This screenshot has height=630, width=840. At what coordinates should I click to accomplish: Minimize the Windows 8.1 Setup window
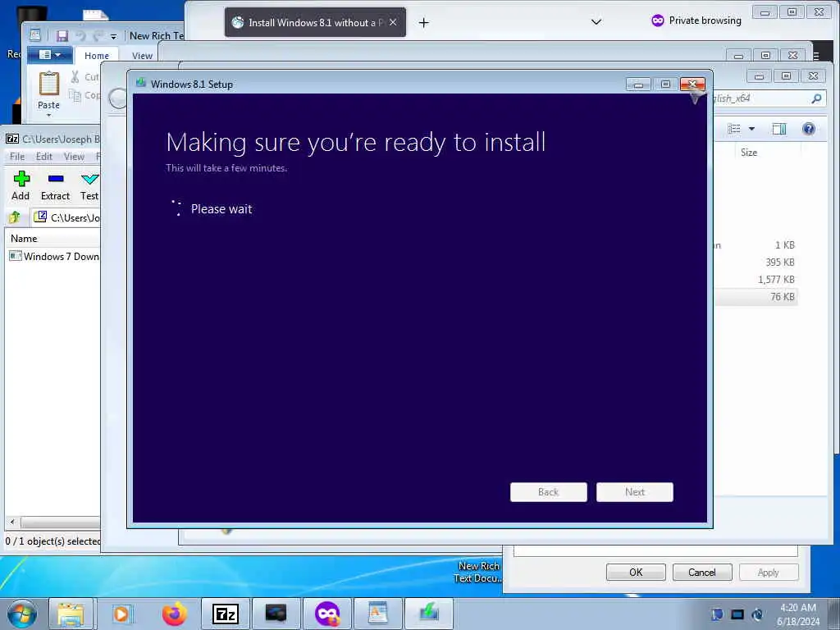638,84
